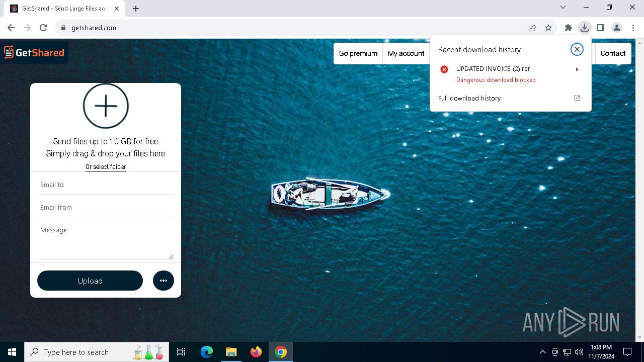Go back to previous page
The image size is (644, 362).
coord(11,28)
